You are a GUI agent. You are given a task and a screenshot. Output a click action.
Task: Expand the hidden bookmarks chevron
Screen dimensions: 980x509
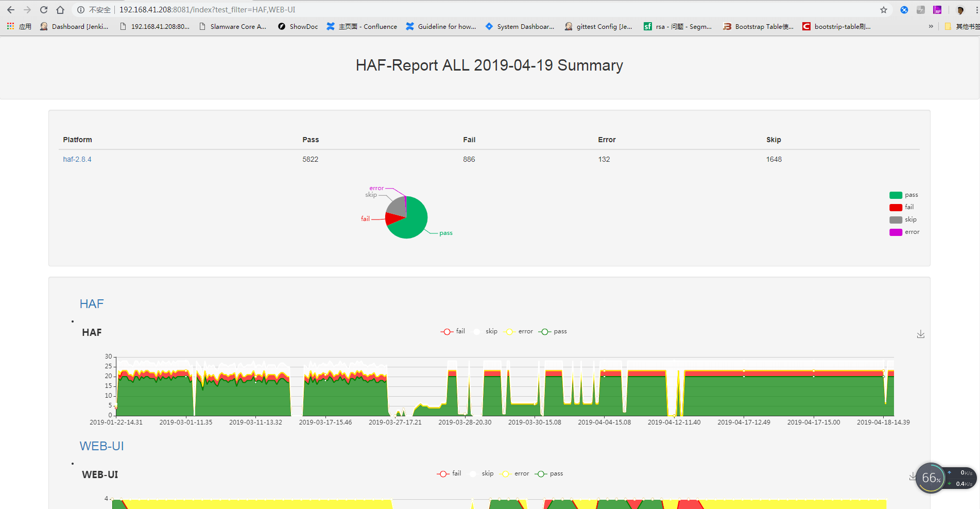point(931,26)
